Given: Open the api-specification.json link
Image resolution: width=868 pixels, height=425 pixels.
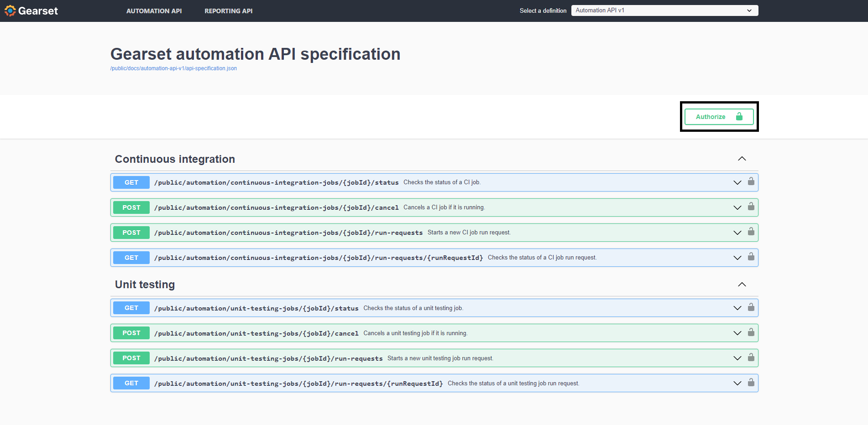Looking at the screenshot, I should tap(173, 68).
